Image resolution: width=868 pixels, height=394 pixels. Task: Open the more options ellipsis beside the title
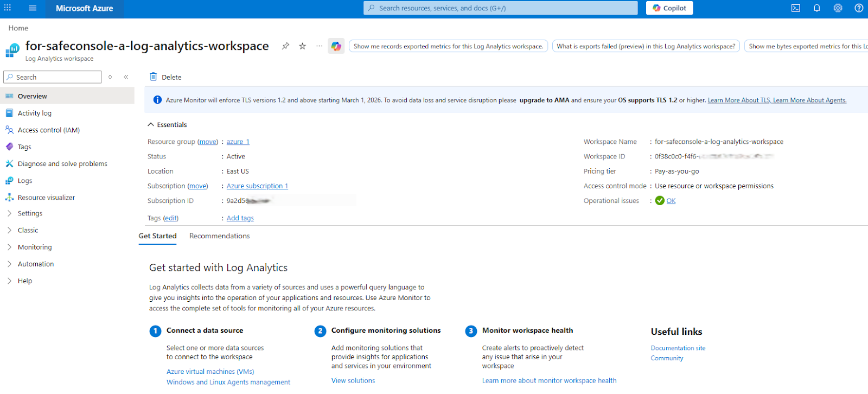tap(320, 46)
